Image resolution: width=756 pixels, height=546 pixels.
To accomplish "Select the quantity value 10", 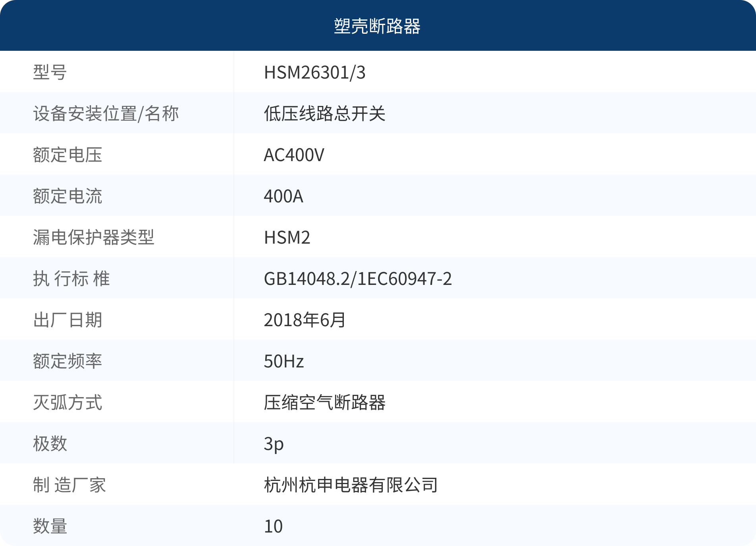I will pos(273,527).
